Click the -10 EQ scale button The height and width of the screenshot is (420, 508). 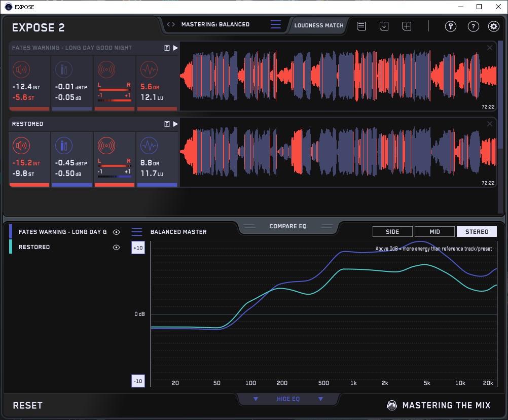138,381
